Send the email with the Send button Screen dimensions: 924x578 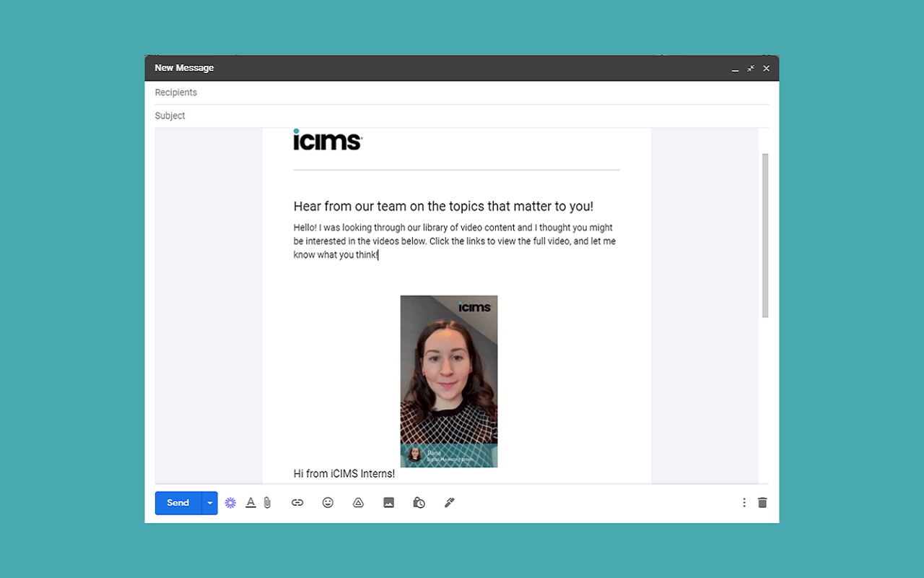(178, 503)
